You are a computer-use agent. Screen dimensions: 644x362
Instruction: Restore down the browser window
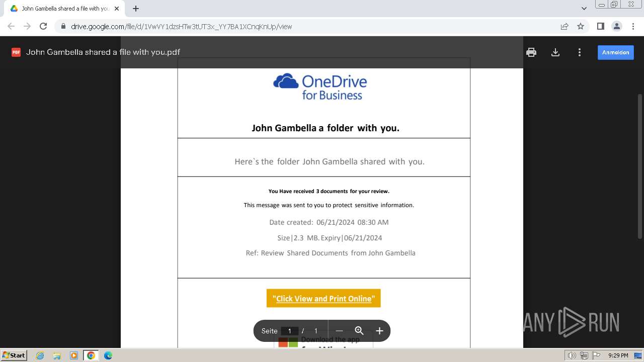[x=614, y=5]
